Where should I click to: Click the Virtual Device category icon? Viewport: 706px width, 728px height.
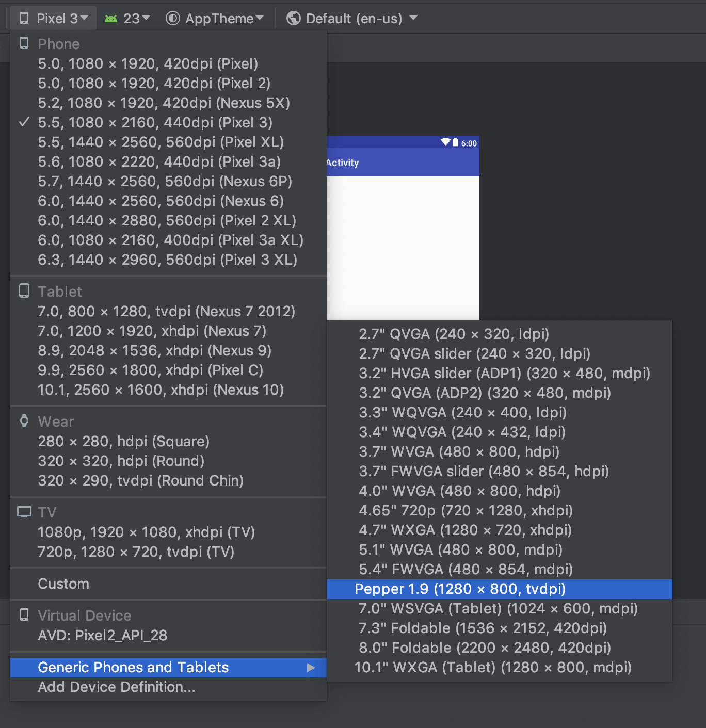pyautogui.click(x=24, y=615)
